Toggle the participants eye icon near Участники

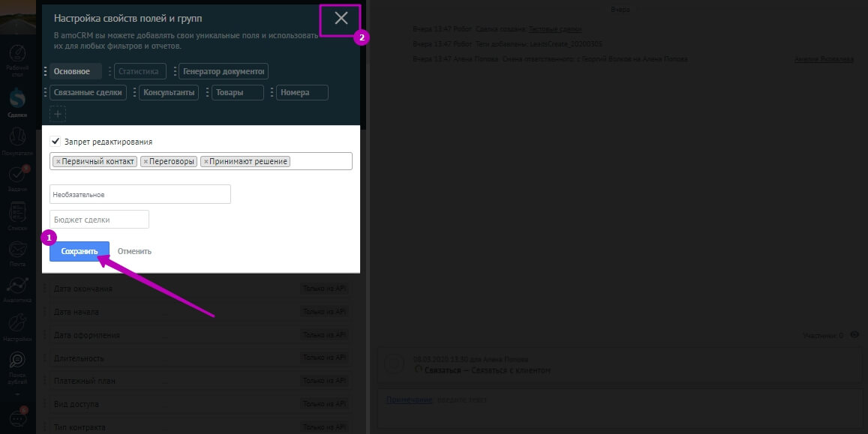(854, 335)
